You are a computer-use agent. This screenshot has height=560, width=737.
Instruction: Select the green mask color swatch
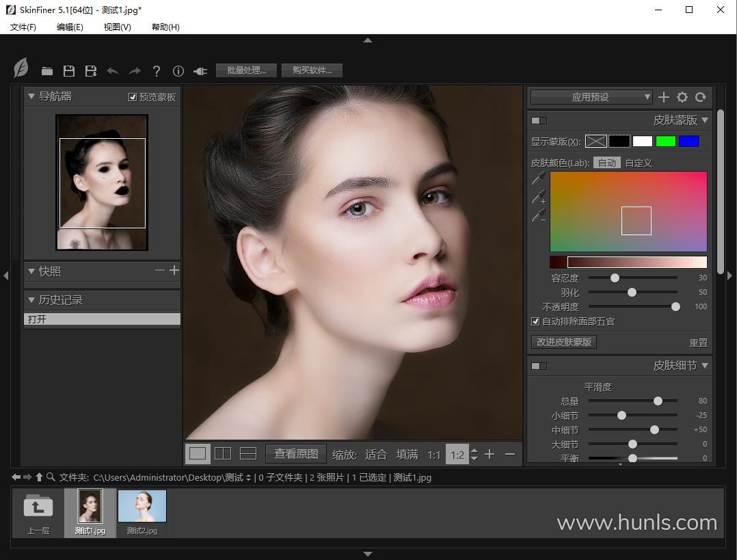click(x=665, y=142)
